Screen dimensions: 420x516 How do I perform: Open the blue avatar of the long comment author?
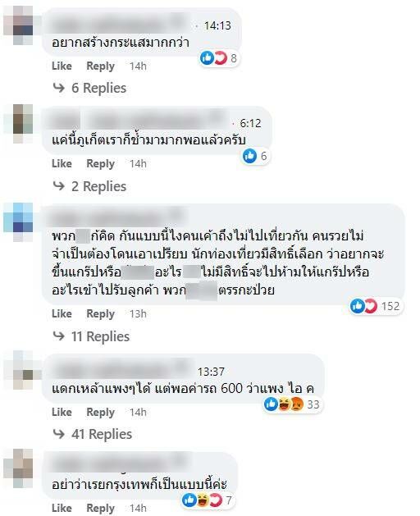(18, 221)
